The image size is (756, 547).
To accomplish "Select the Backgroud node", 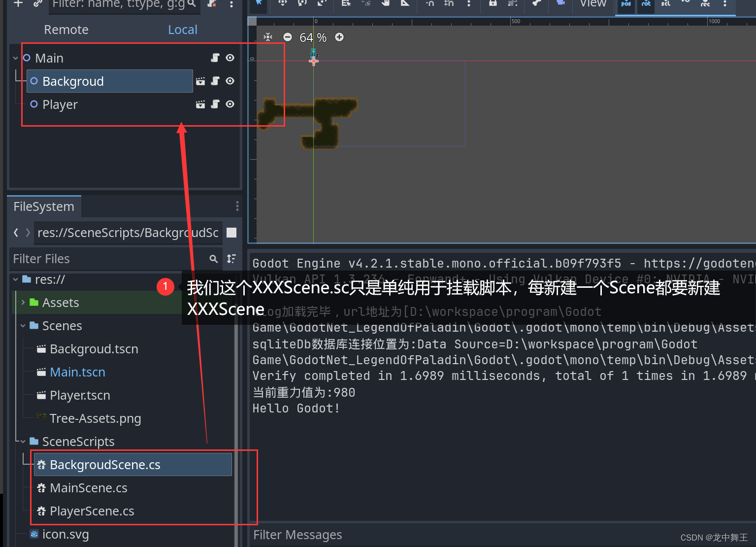I will (109, 81).
